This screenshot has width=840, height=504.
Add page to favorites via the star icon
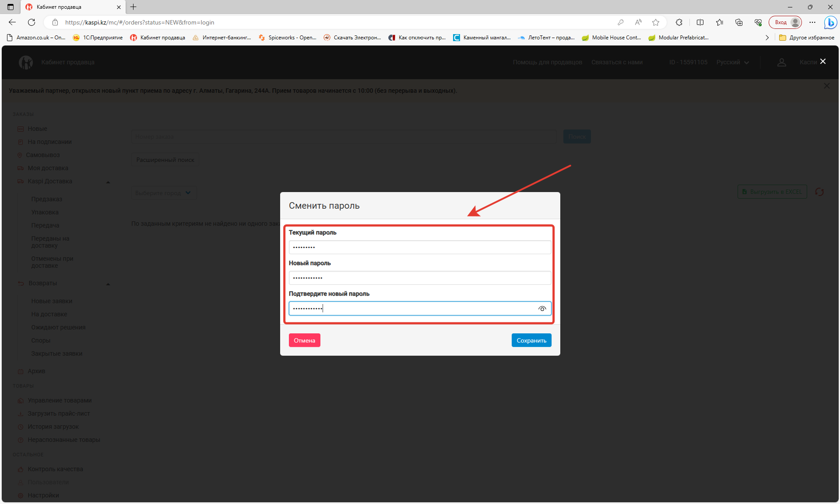coord(655,22)
